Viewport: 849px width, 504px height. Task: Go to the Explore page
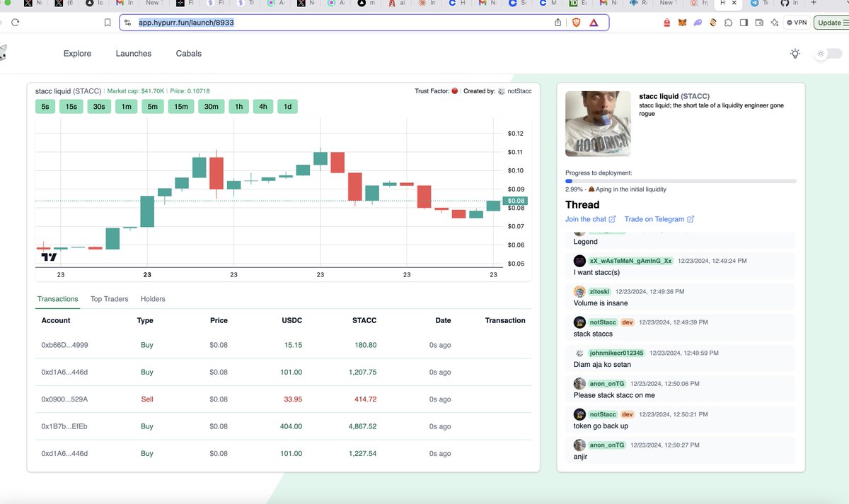[77, 54]
